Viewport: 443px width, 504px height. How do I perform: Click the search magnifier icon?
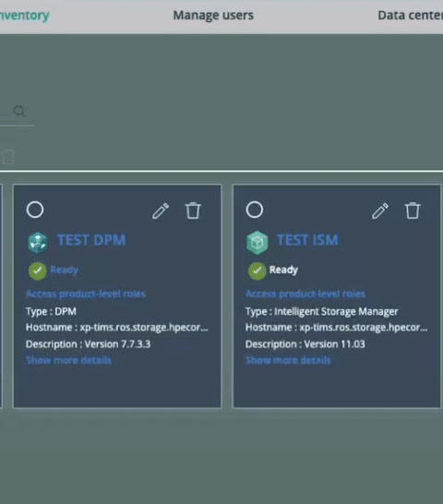pos(19,111)
